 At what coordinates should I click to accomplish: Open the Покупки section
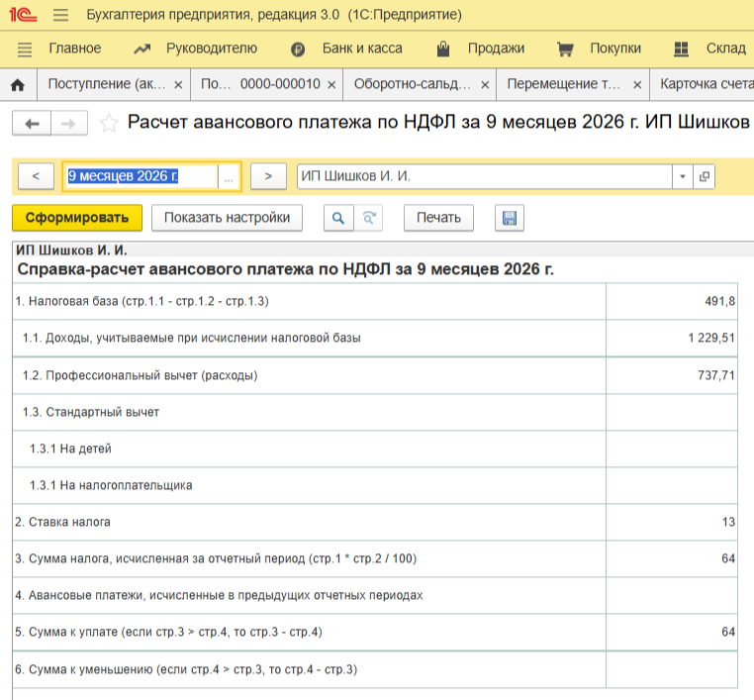click(x=615, y=49)
